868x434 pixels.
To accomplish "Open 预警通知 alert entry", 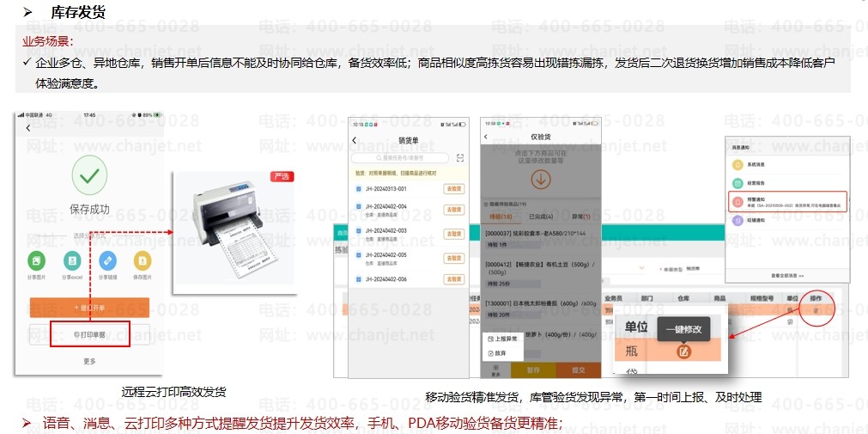I will (787, 202).
